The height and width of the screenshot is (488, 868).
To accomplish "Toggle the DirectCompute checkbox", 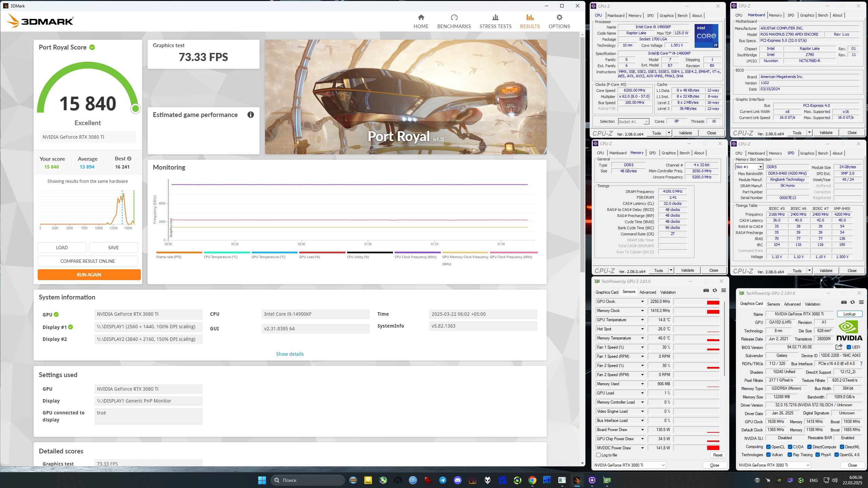I will (x=809, y=447).
